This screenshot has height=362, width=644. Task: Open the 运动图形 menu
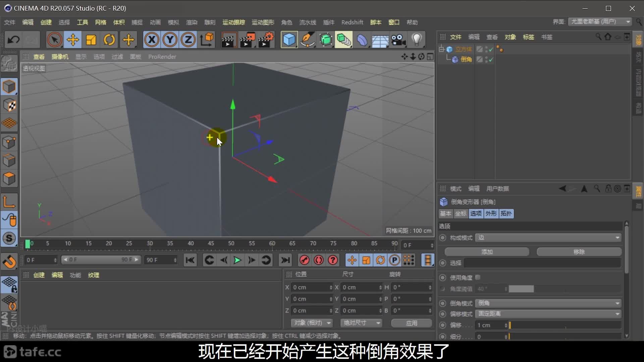[263, 22]
